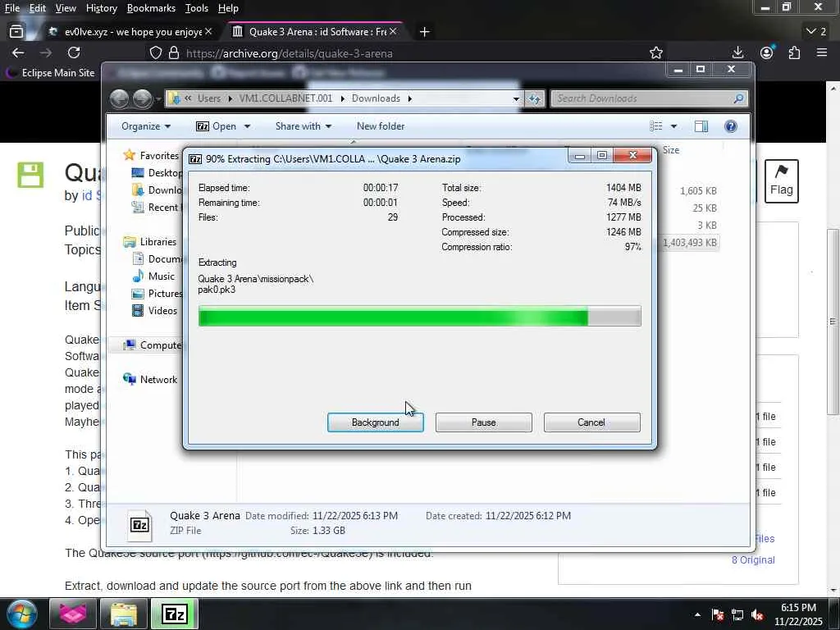
Task: Open the Firefox account icon
Action: [x=767, y=52]
